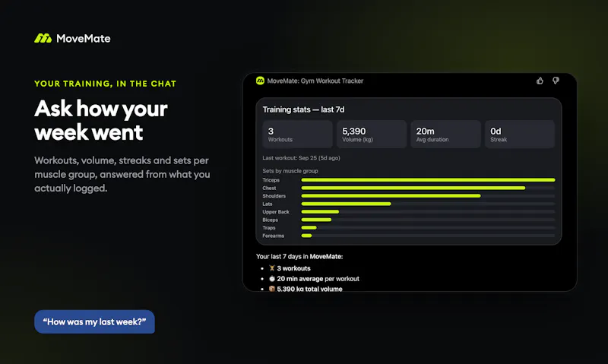This screenshot has width=608, height=364.
Task: Click the Traps progress bar
Action: [x=428, y=227]
